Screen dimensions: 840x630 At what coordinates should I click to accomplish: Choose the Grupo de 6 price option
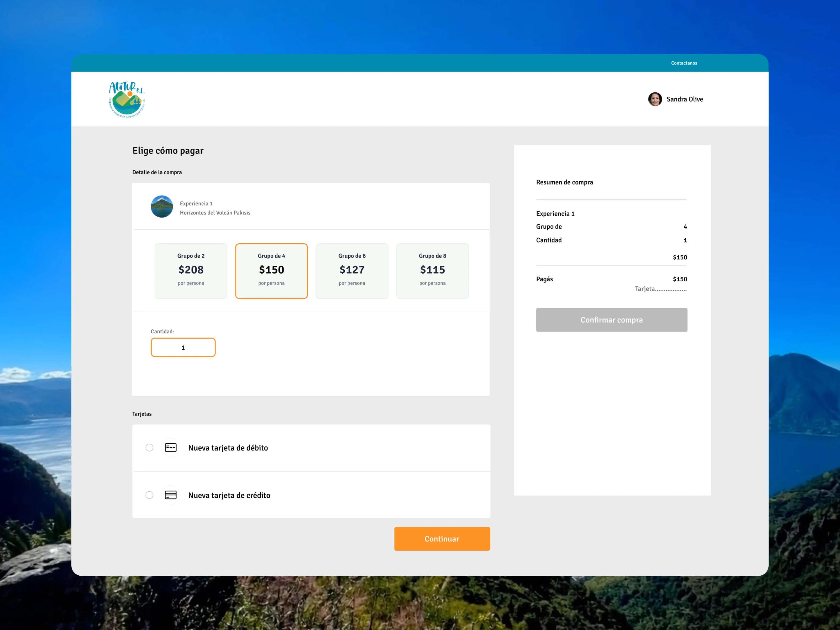[352, 271]
